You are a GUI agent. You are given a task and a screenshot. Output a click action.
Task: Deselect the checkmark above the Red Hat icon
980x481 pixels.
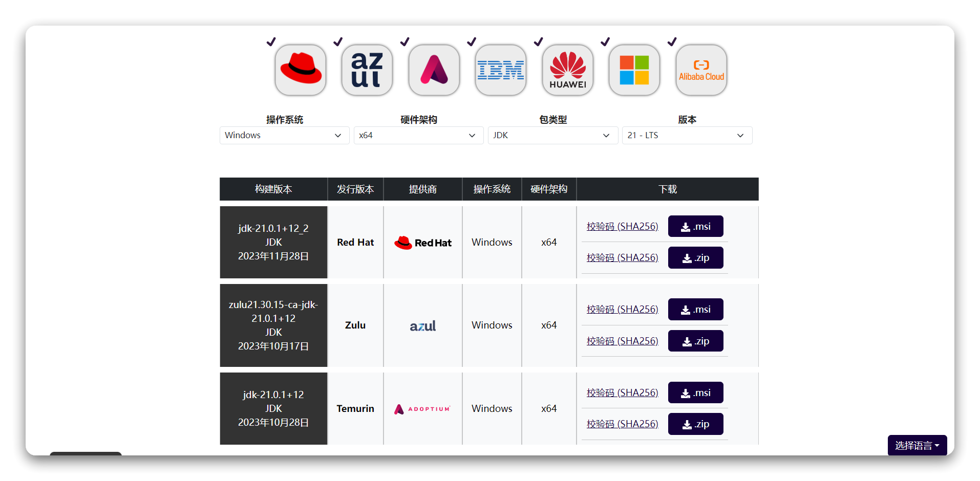(x=271, y=41)
